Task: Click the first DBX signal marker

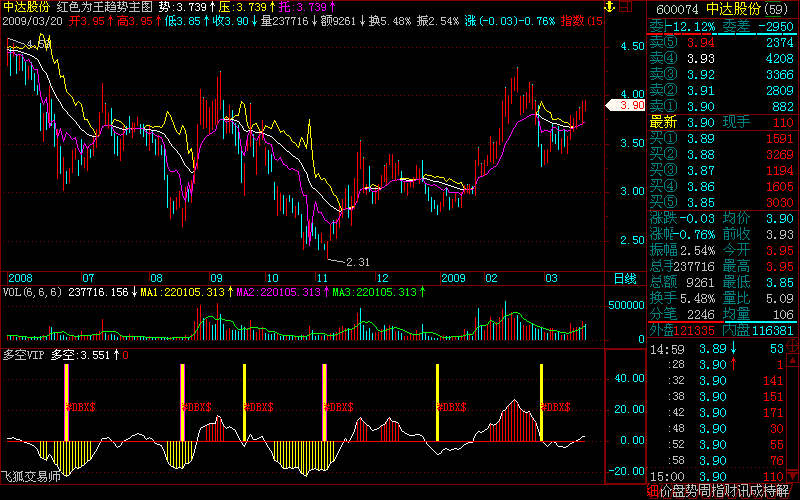Action: point(81,407)
